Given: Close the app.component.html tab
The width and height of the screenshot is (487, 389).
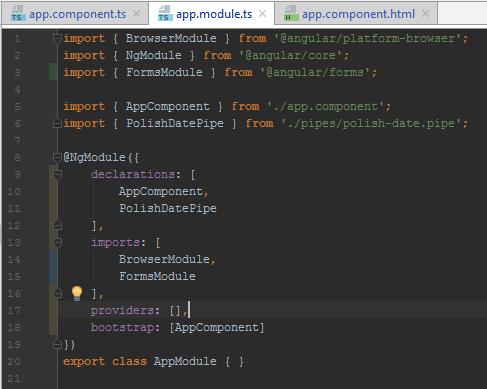Looking at the screenshot, I should [425, 14].
